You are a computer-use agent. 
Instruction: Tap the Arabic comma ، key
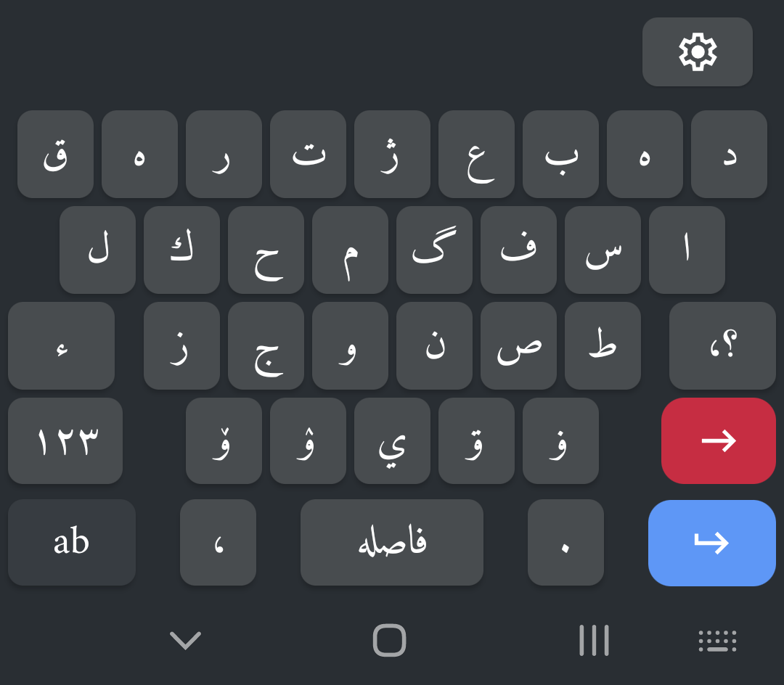point(218,542)
